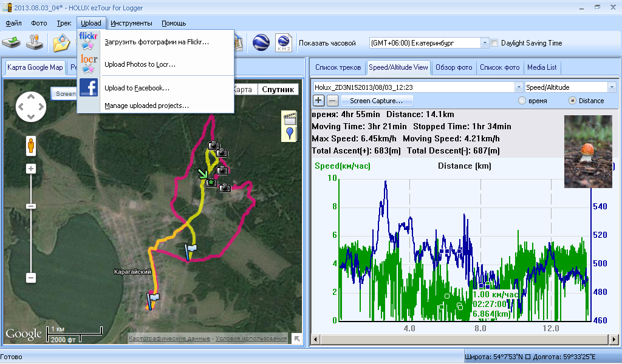Zoom in the map with plus button
622x364 pixels.
[x=31, y=169]
